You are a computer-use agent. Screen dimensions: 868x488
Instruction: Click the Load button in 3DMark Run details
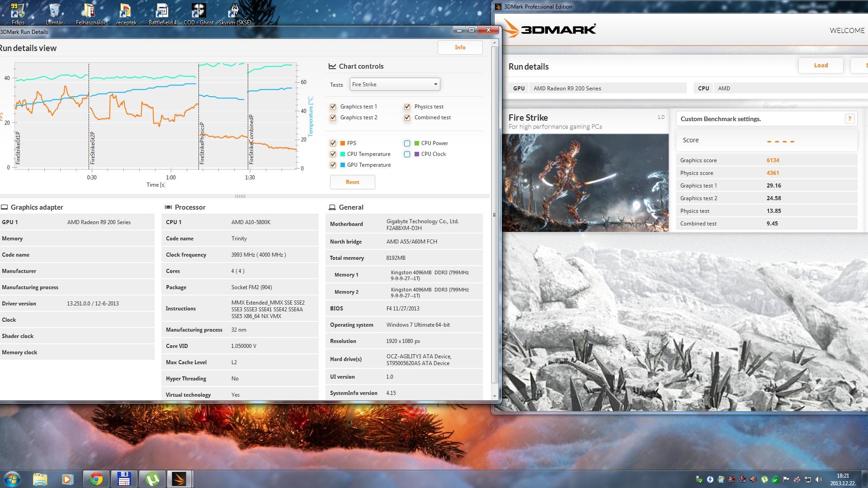821,66
